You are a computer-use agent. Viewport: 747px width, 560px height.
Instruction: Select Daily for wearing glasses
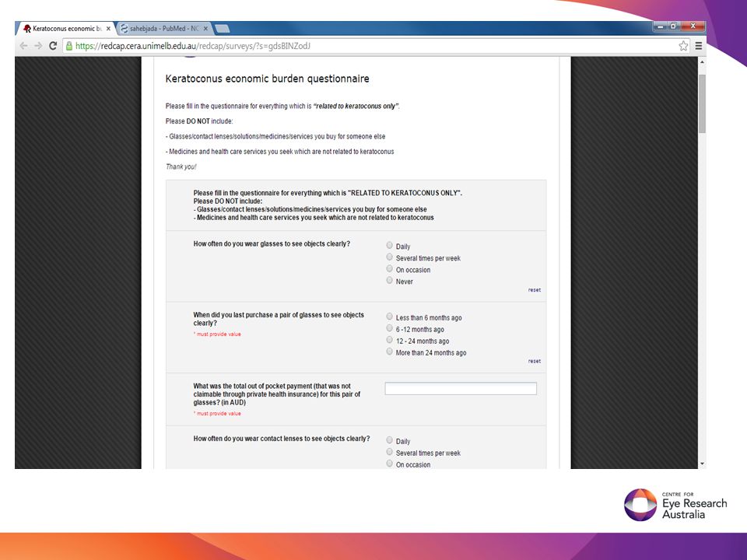389,245
